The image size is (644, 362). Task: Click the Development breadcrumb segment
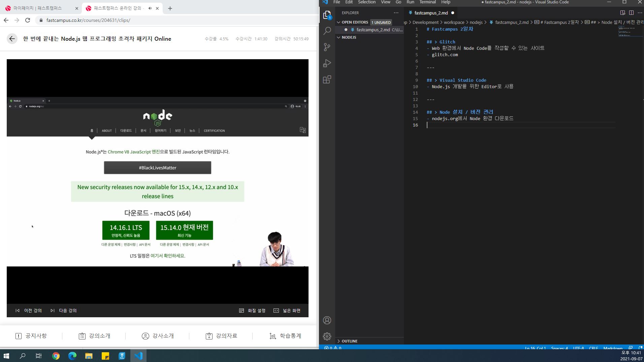point(425,22)
